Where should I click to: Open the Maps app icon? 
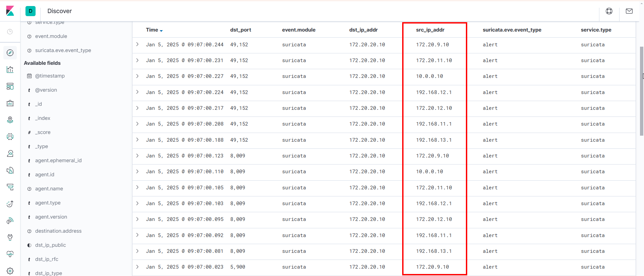click(10, 120)
